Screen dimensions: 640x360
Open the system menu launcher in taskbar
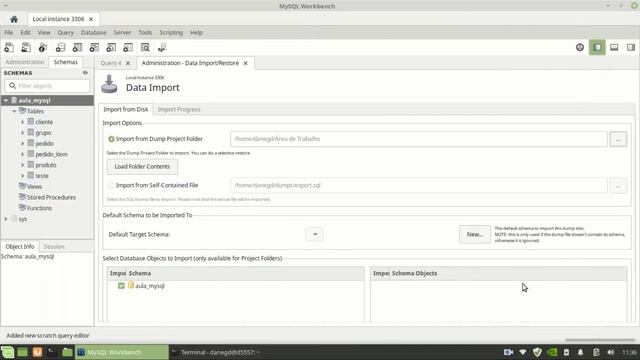click(x=7, y=352)
